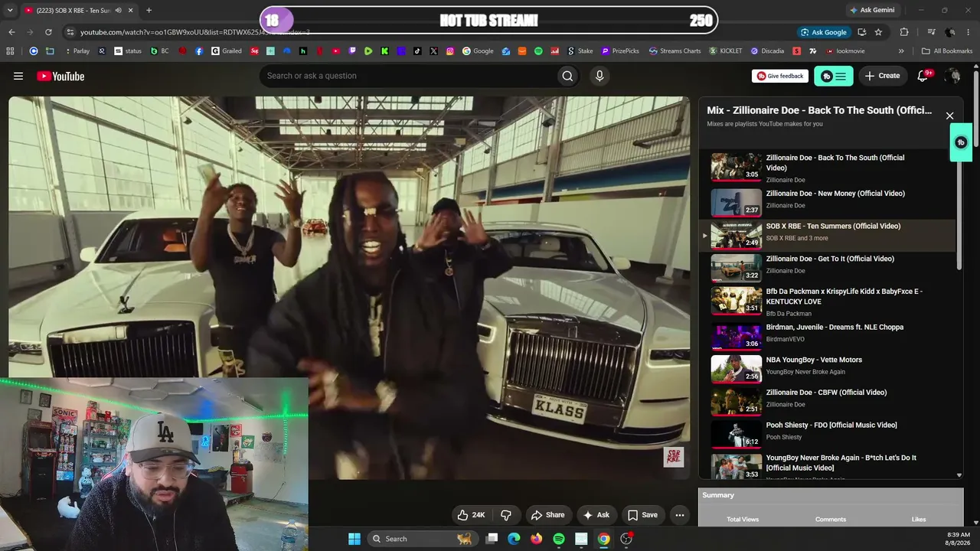Open the teal TubeBuddy menu button
The height and width of the screenshot is (551, 980).
click(834, 76)
